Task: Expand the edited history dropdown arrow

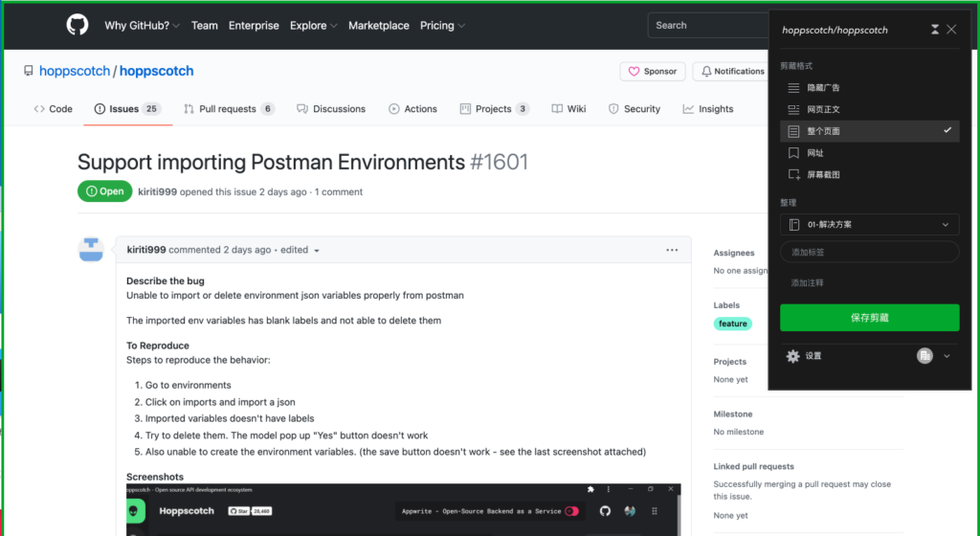Action: tap(316, 251)
